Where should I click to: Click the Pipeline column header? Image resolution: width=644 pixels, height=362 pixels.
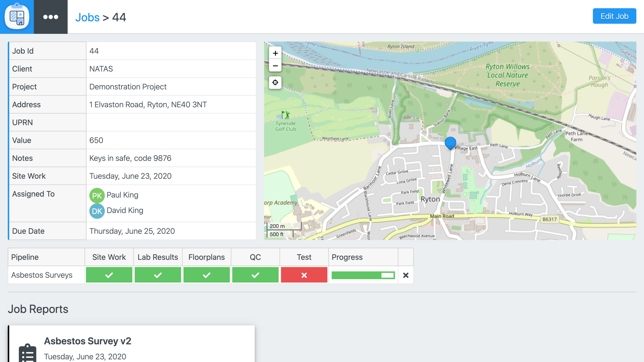[25, 257]
